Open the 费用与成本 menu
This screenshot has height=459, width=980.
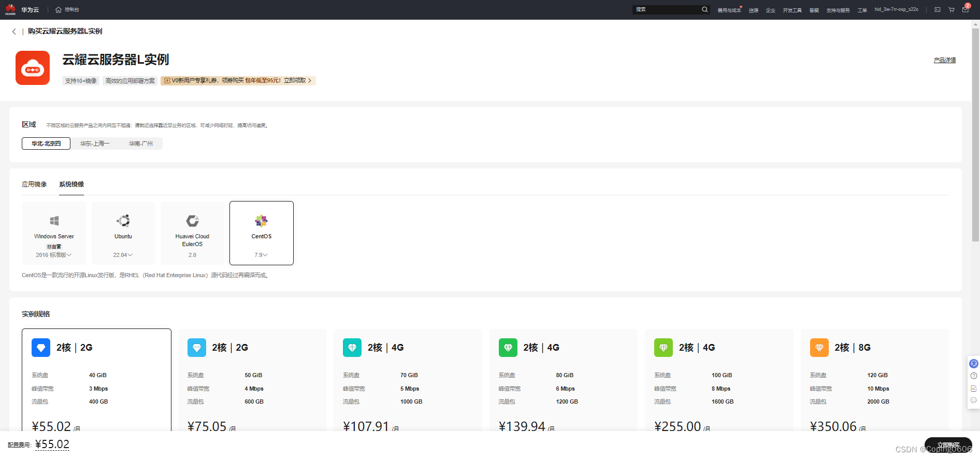729,10
